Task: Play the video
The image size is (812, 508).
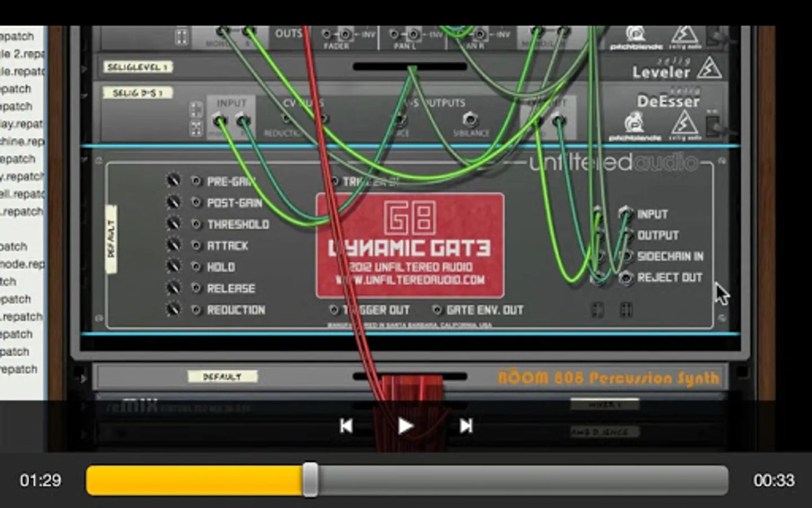Action: [405, 426]
